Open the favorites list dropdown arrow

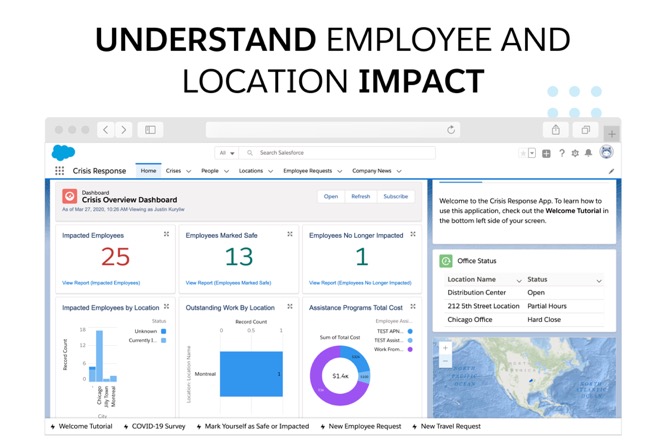point(532,153)
